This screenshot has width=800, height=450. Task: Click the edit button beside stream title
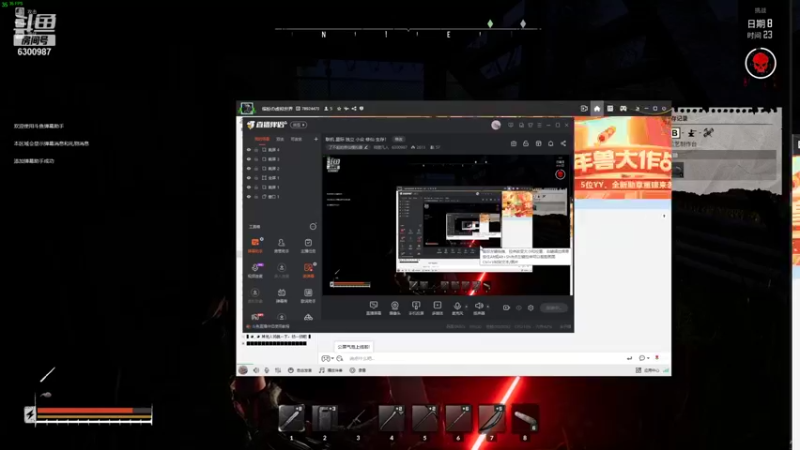click(x=398, y=139)
